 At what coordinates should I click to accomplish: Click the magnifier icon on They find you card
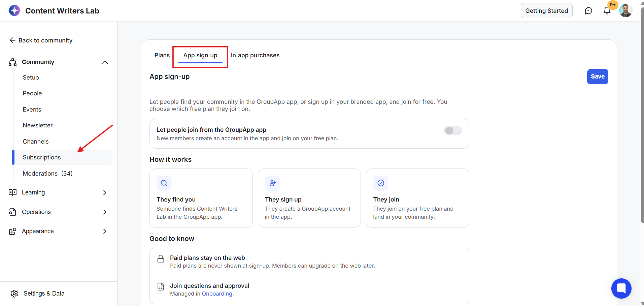pyautogui.click(x=164, y=183)
